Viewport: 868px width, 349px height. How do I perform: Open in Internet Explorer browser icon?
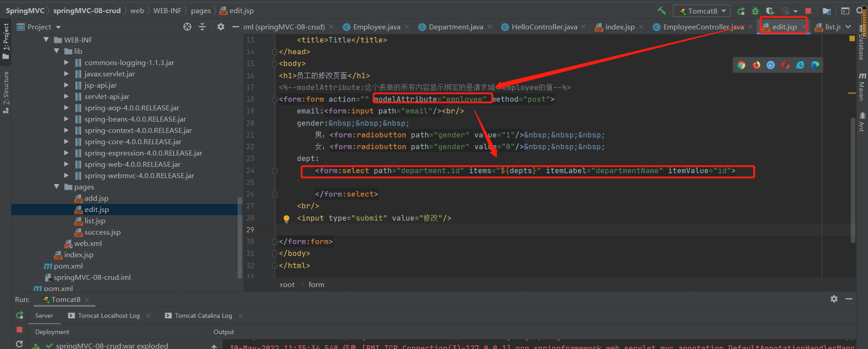coord(801,65)
